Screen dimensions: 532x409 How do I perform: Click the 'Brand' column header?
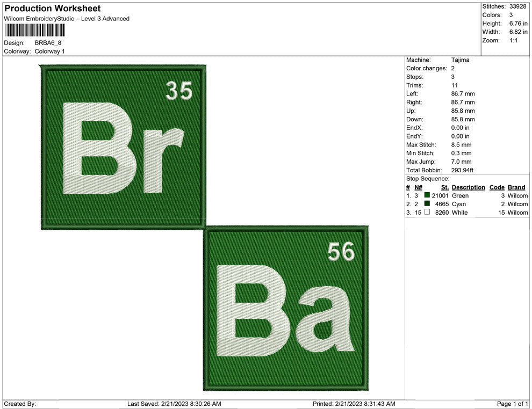click(516, 187)
